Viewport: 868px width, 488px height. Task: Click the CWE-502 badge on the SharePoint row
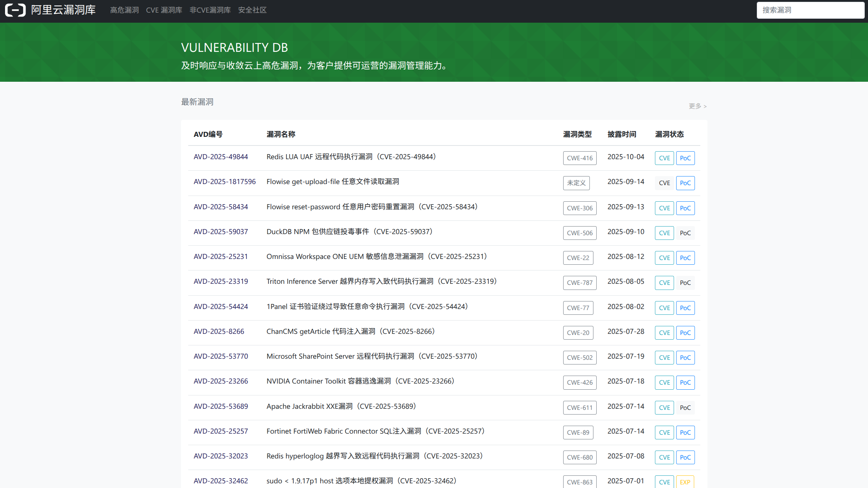(x=579, y=358)
